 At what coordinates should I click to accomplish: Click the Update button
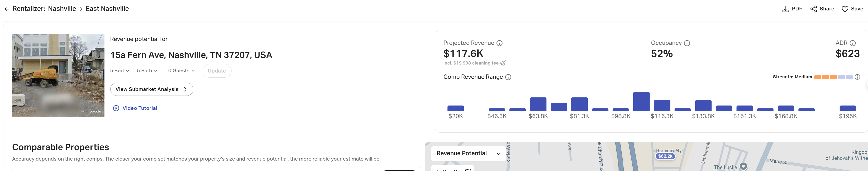click(217, 71)
